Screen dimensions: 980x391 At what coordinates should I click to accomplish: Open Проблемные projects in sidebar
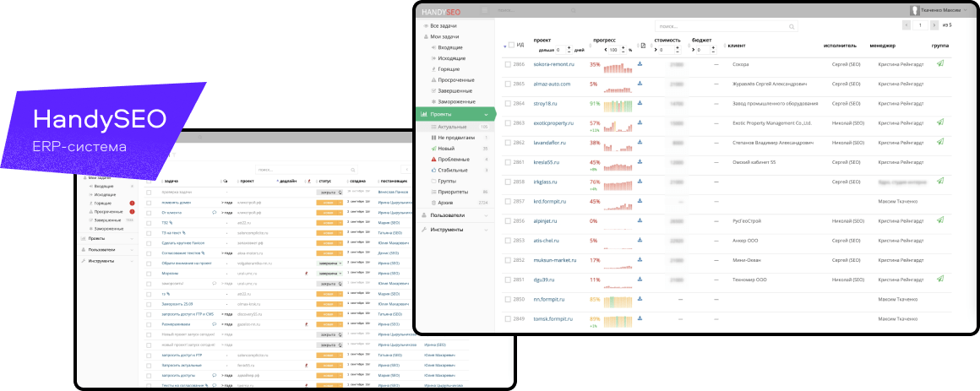455,159
